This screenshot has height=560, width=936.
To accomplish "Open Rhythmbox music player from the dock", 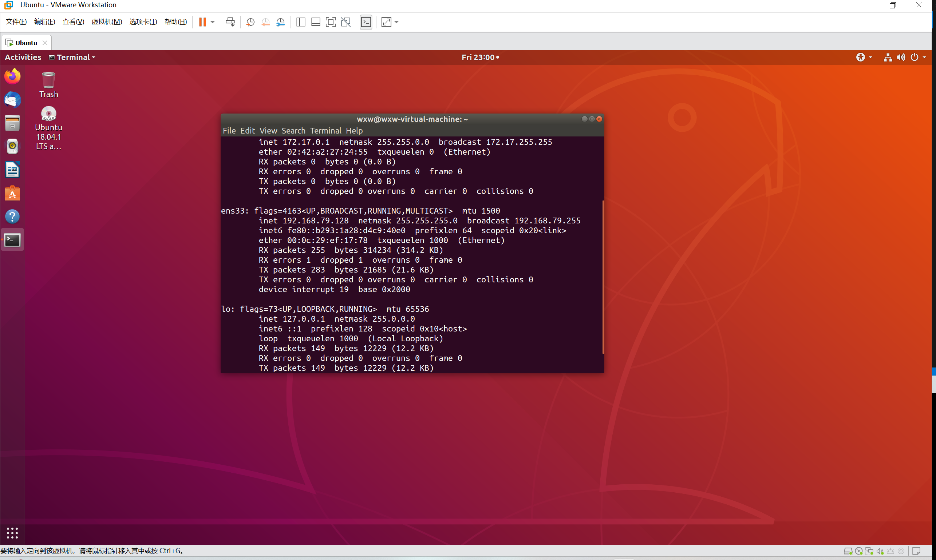I will pyautogui.click(x=12, y=146).
